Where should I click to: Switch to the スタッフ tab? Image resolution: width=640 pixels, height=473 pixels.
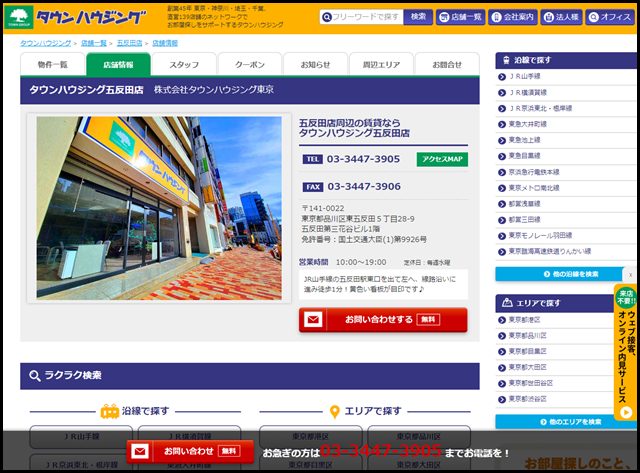[184, 64]
